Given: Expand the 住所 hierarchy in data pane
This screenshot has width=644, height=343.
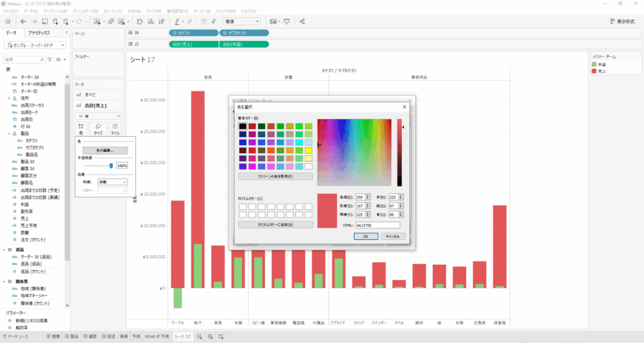Looking at the screenshot, I should pyautogui.click(x=9, y=99).
